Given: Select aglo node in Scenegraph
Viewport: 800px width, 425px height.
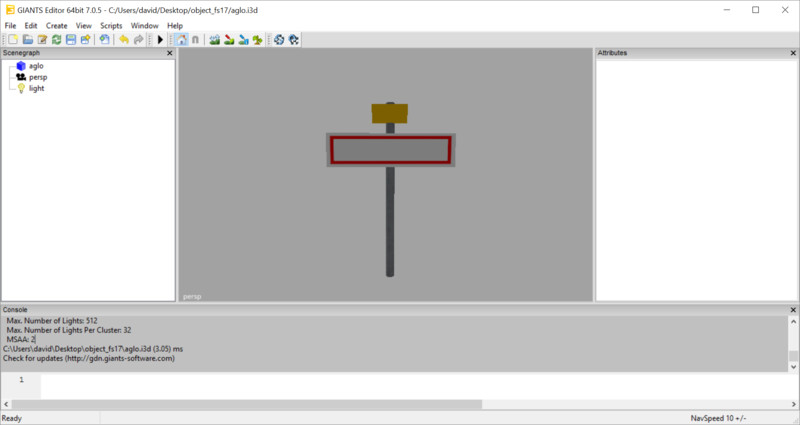Looking at the screenshot, I should [36, 66].
